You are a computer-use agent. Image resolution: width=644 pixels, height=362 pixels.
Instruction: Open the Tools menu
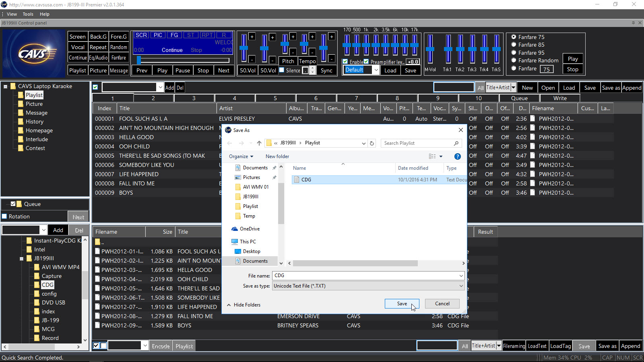(x=28, y=14)
